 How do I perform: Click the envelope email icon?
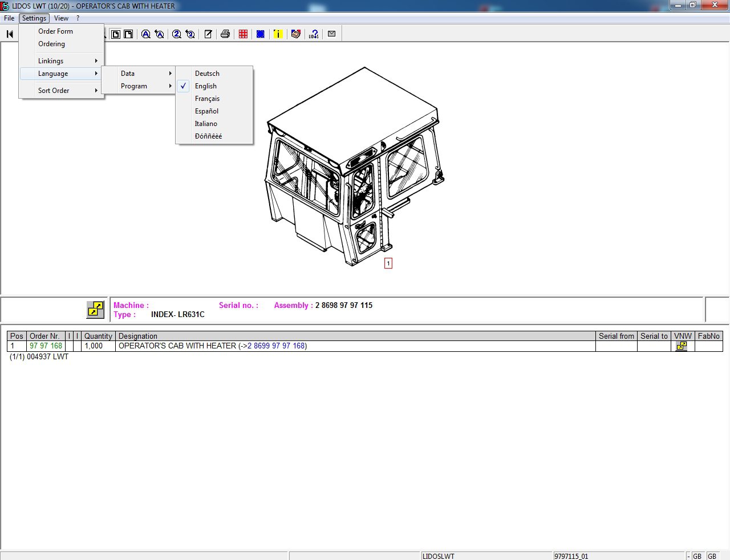tap(331, 34)
